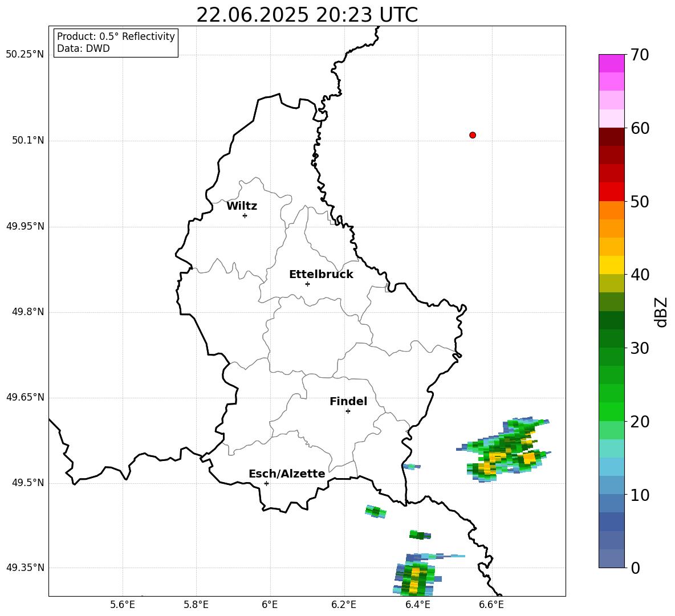This screenshot has width=675, height=616.
Task: Click the small green echo south of Luxembourg border
Action: pyautogui.click(x=376, y=512)
